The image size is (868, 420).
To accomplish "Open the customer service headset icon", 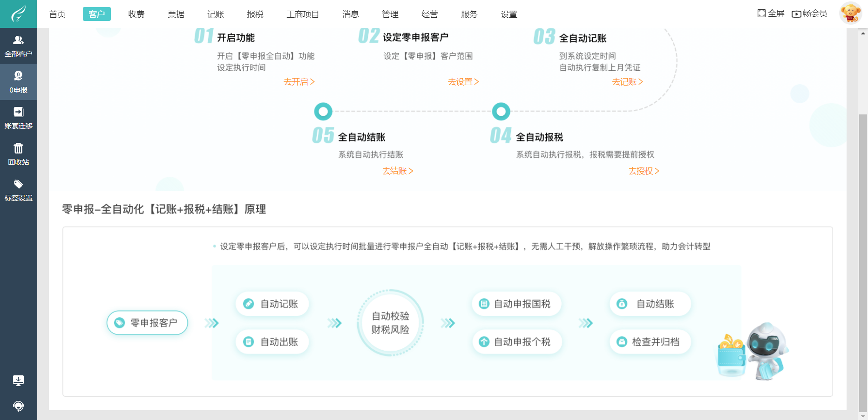I will 19,406.
